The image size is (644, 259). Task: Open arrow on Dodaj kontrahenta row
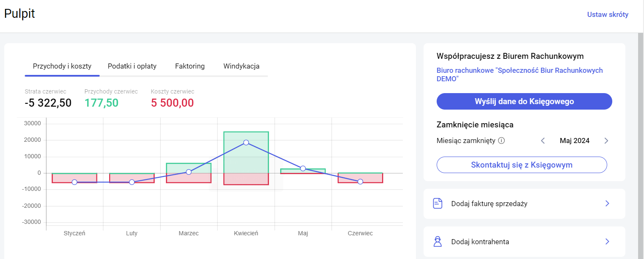tap(607, 242)
